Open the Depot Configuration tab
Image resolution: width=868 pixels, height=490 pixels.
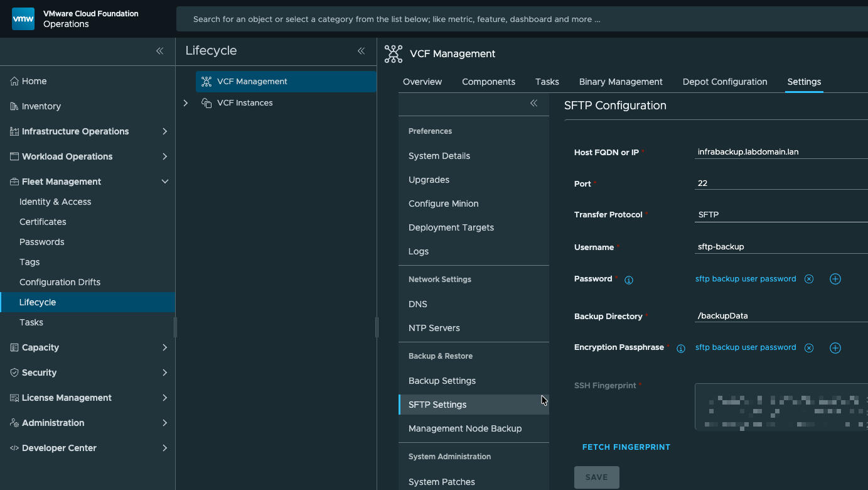tap(724, 82)
